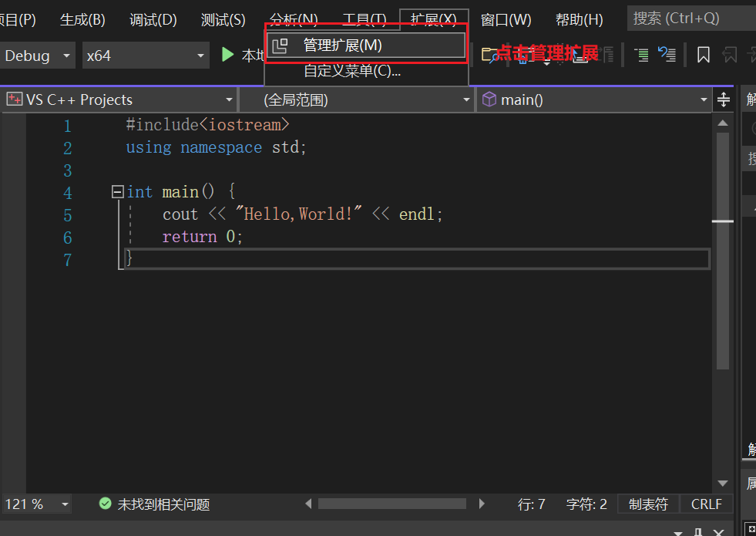Click the #include<iostream> code line

click(x=207, y=125)
